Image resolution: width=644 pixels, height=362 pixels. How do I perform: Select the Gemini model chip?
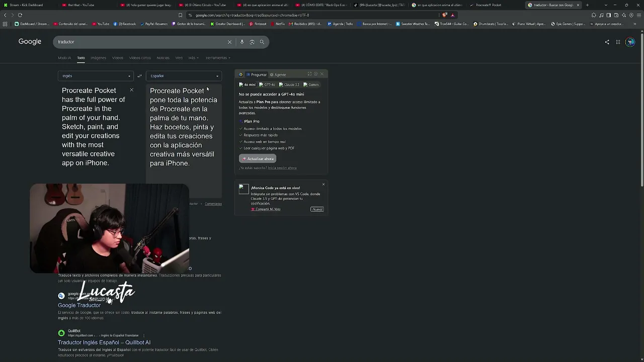311,84
